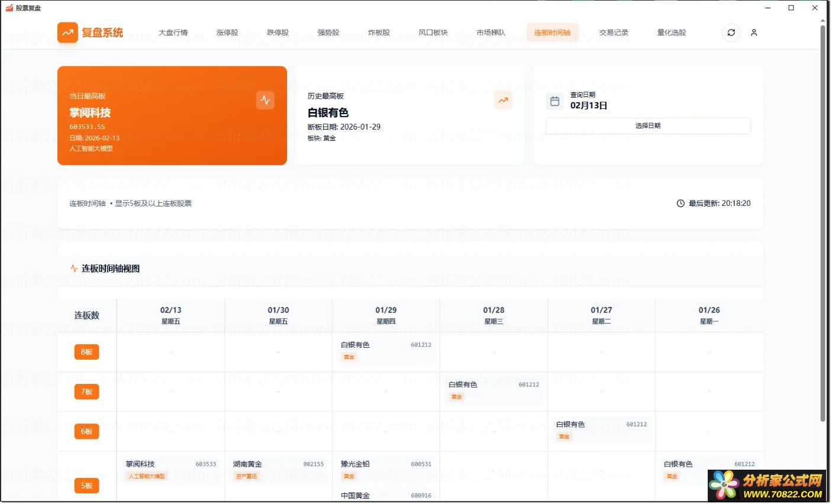The height and width of the screenshot is (504, 832).
Task: Click the vertical scrollbar on the right
Action: pos(823,225)
